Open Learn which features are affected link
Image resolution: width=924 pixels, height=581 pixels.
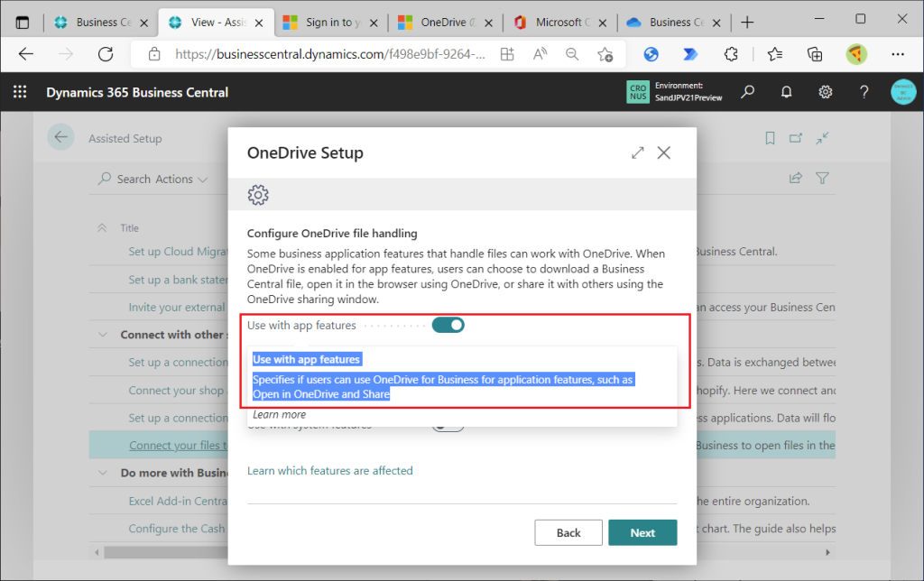click(x=330, y=470)
